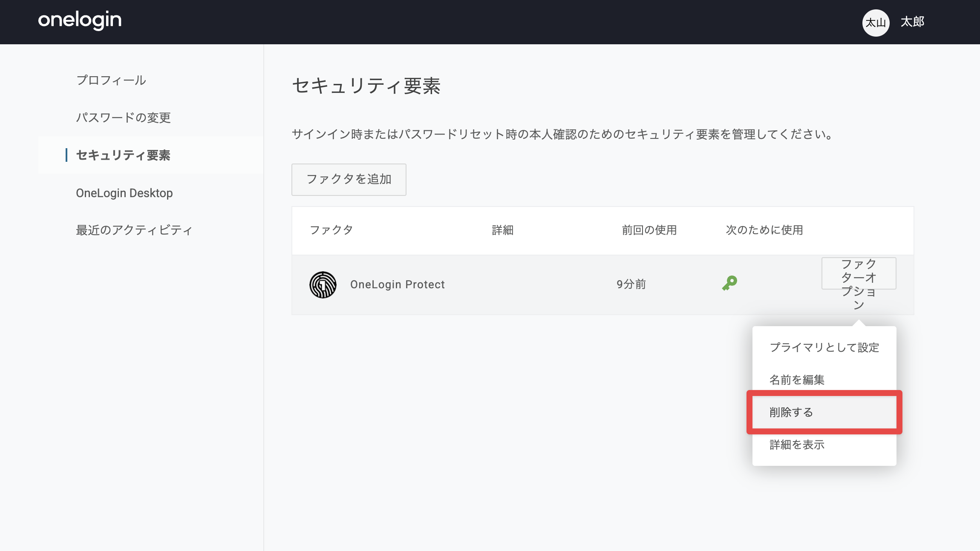980x551 pixels.
Task: View 最近のアクティビティ page
Action: [134, 230]
